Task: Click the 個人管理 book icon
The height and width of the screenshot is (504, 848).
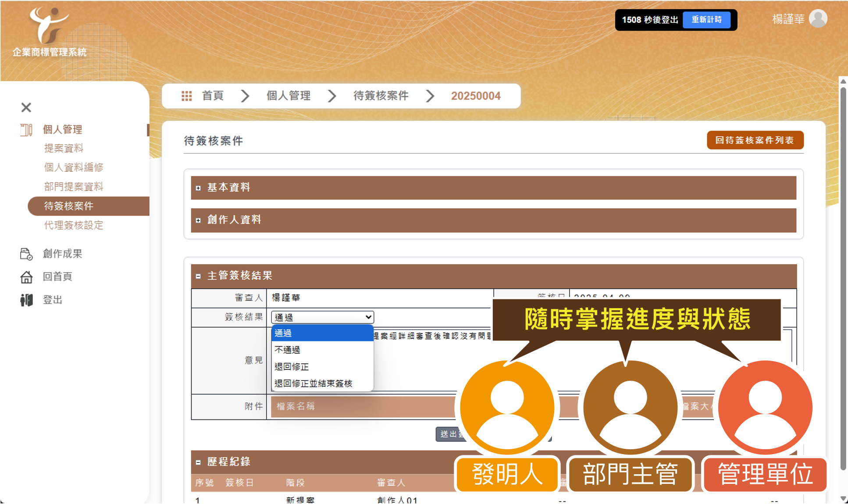Action: coord(26,130)
